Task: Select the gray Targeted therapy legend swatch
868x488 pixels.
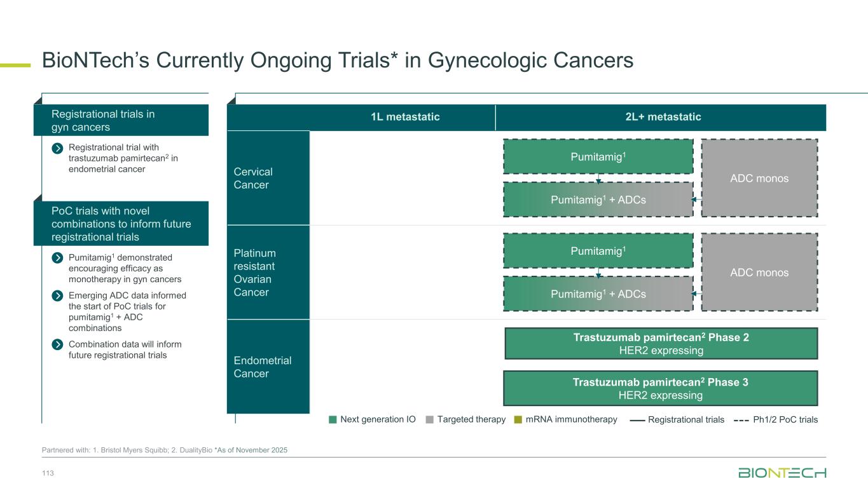Action: [x=430, y=419]
